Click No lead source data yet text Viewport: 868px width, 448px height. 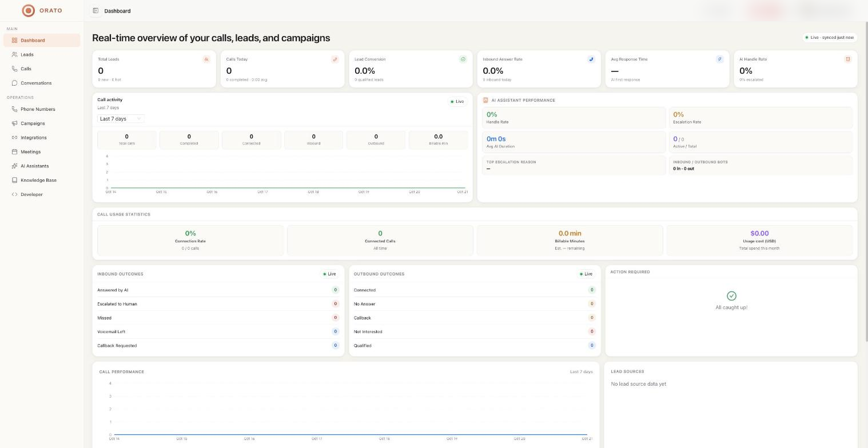638,384
